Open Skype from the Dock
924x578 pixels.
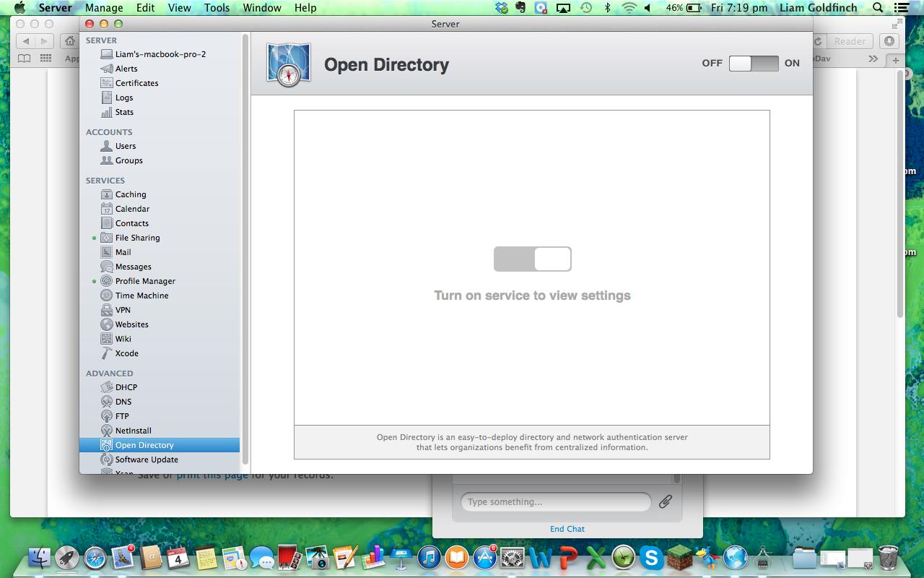coord(652,558)
